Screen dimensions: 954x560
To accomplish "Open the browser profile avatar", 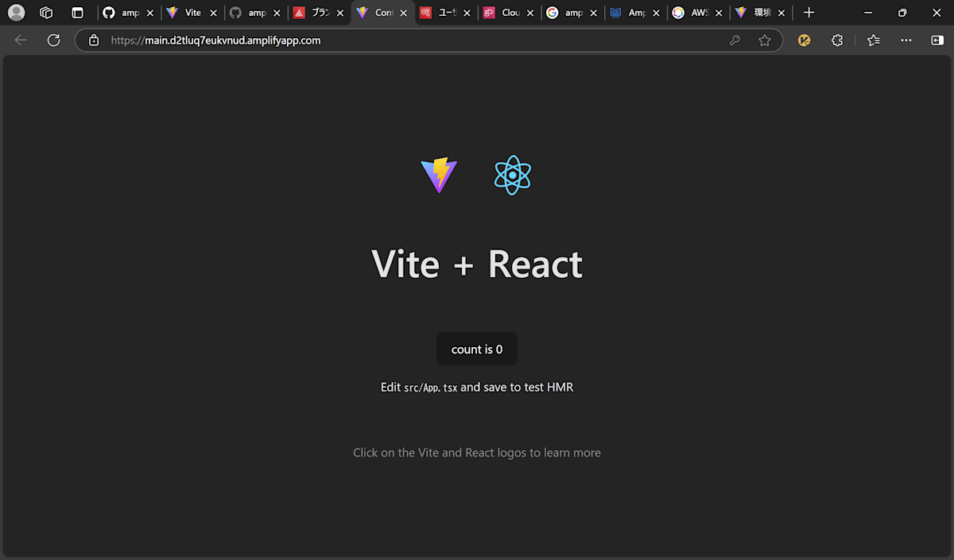I will 16,13.
